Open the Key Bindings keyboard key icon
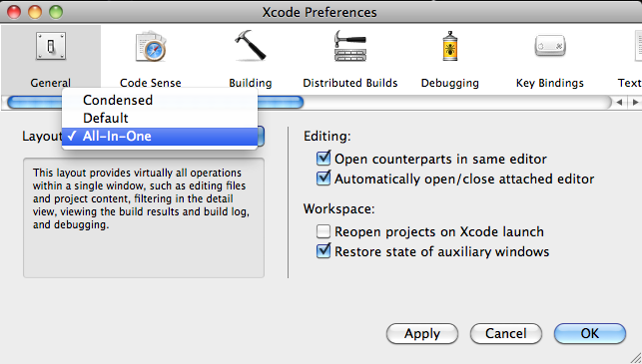This screenshot has width=642, height=364. (550, 46)
